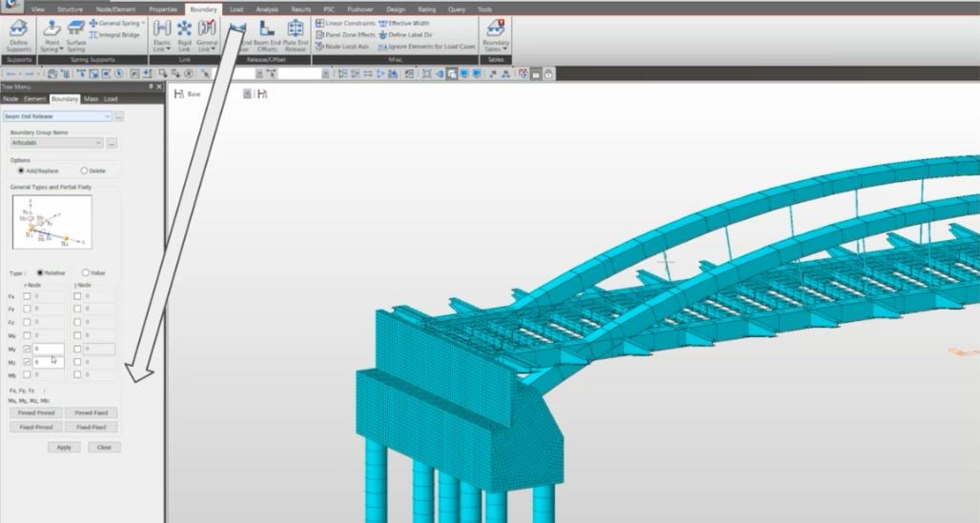Image resolution: width=980 pixels, height=523 pixels.
Task: Click the Elastic Link icon
Action: click(162, 29)
